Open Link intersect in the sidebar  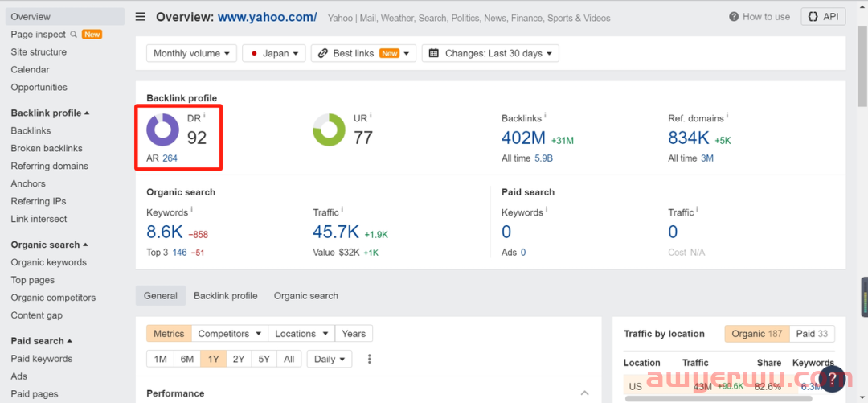pos(39,219)
